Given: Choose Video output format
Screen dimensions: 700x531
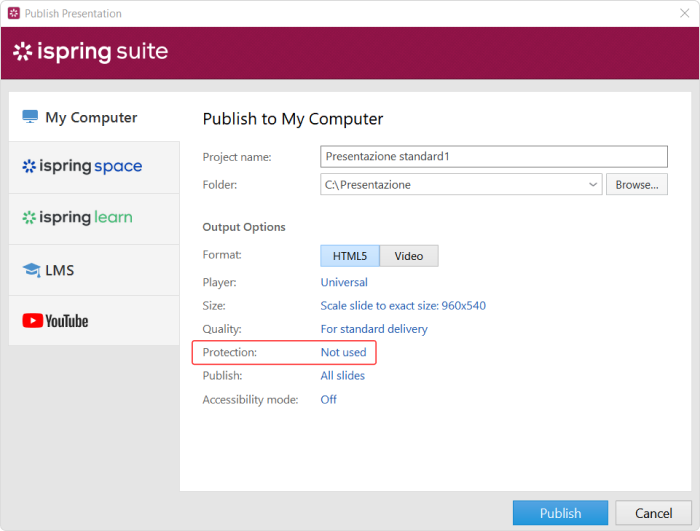Looking at the screenshot, I should click(409, 256).
